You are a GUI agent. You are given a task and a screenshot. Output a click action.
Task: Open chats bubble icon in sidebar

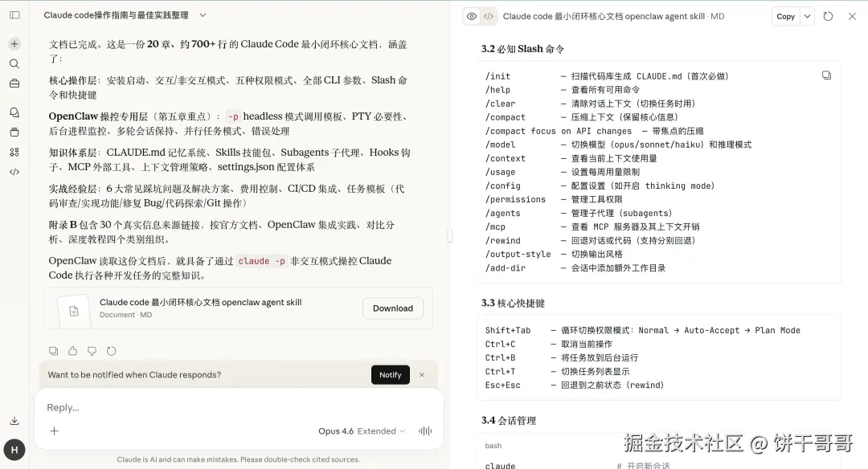(14, 112)
